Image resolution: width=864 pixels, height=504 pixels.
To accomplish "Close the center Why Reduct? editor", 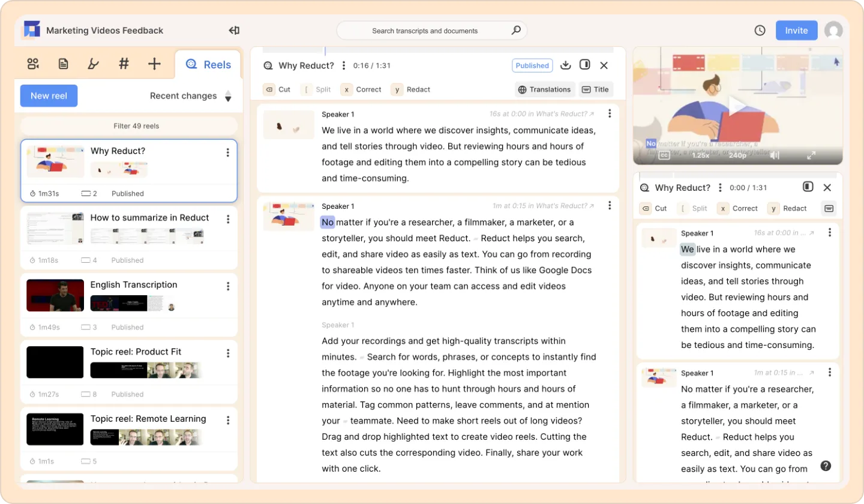I will (x=604, y=65).
